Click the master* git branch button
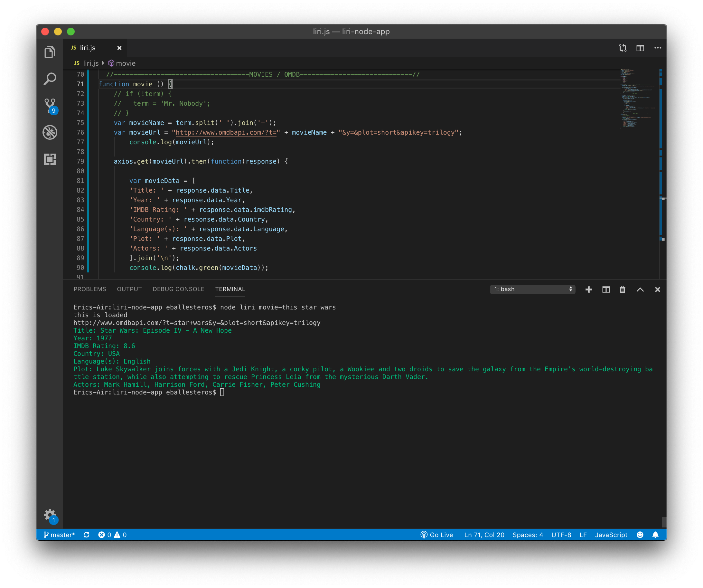 point(59,535)
